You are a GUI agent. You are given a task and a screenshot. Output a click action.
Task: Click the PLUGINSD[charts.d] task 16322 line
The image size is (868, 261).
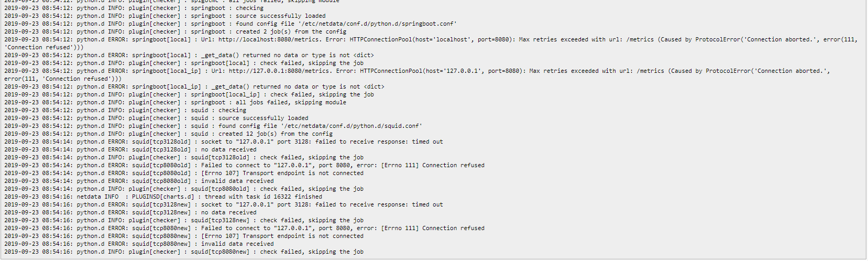(x=163, y=197)
